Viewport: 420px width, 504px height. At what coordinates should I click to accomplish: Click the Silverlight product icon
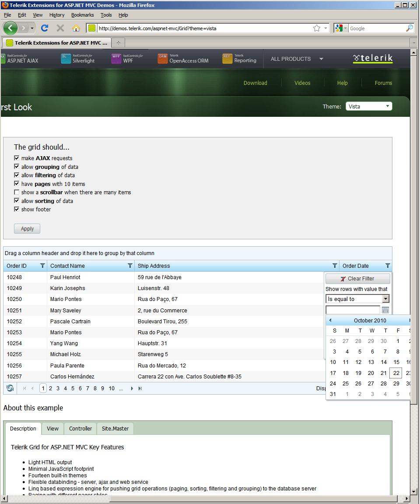coord(66,59)
